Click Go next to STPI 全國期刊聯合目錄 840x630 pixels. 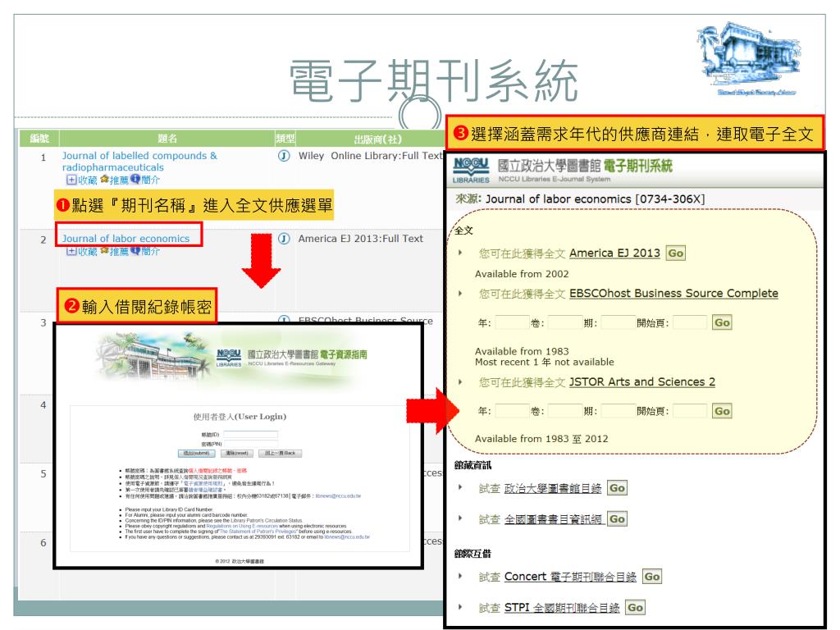pyautogui.click(x=635, y=608)
